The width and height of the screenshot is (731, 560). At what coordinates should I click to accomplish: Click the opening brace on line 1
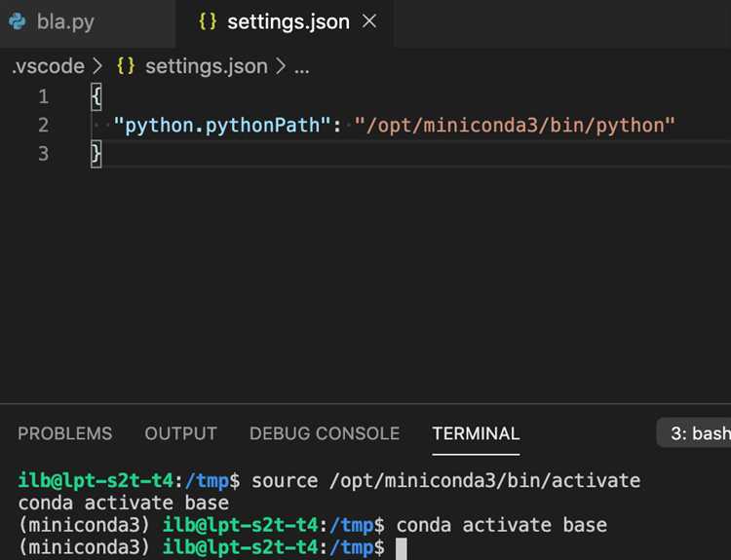[x=96, y=97]
